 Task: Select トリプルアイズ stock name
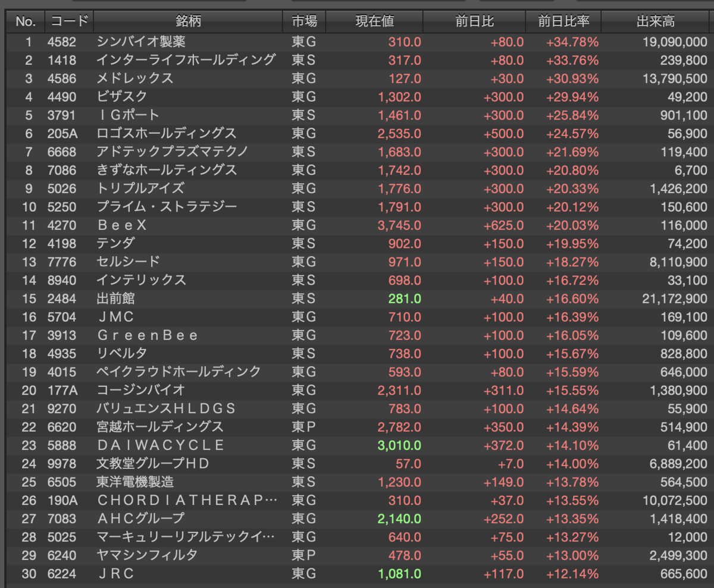pyautogui.click(x=140, y=188)
